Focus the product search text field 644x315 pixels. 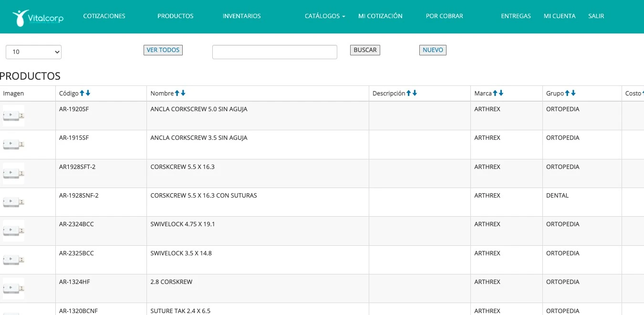[274, 52]
